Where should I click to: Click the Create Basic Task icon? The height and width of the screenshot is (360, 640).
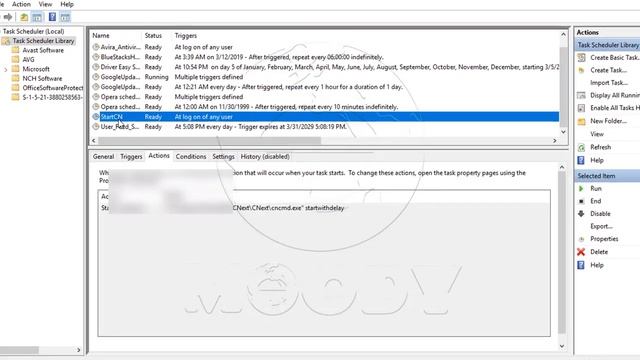pyautogui.click(x=581, y=58)
